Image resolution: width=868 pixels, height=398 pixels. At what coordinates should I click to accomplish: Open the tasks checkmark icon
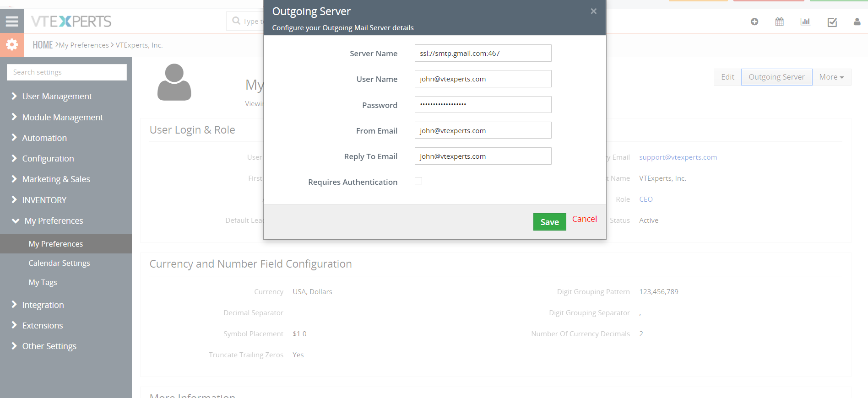click(832, 22)
